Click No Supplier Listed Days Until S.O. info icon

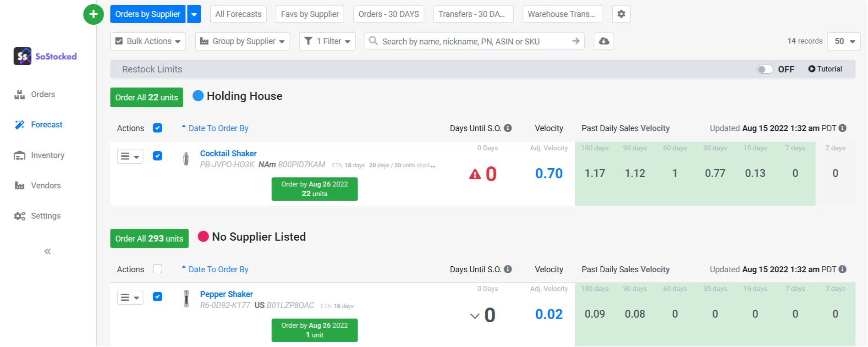[508, 270]
